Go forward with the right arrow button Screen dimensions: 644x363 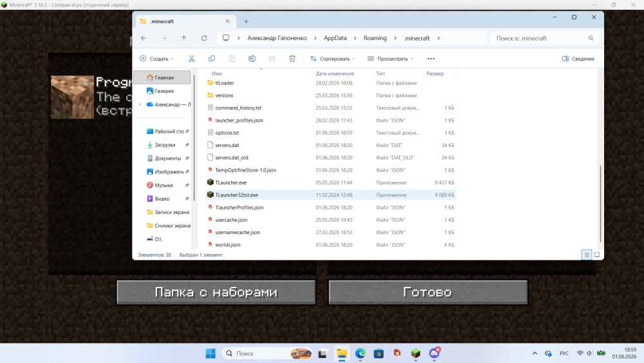(x=164, y=38)
